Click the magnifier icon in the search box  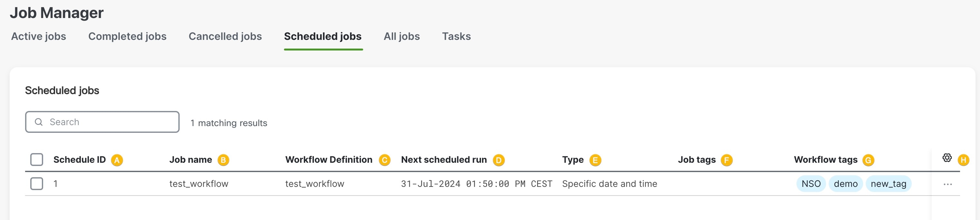[x=38, y=122]
